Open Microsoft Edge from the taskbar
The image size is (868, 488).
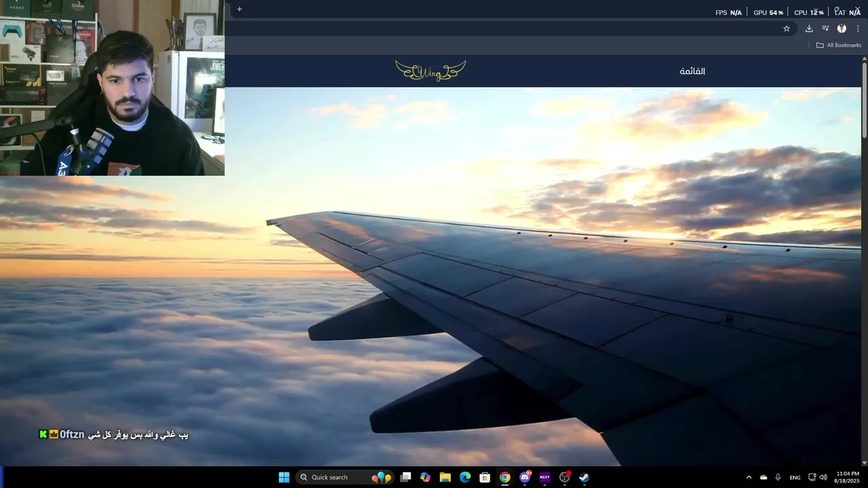pos(465,477)
